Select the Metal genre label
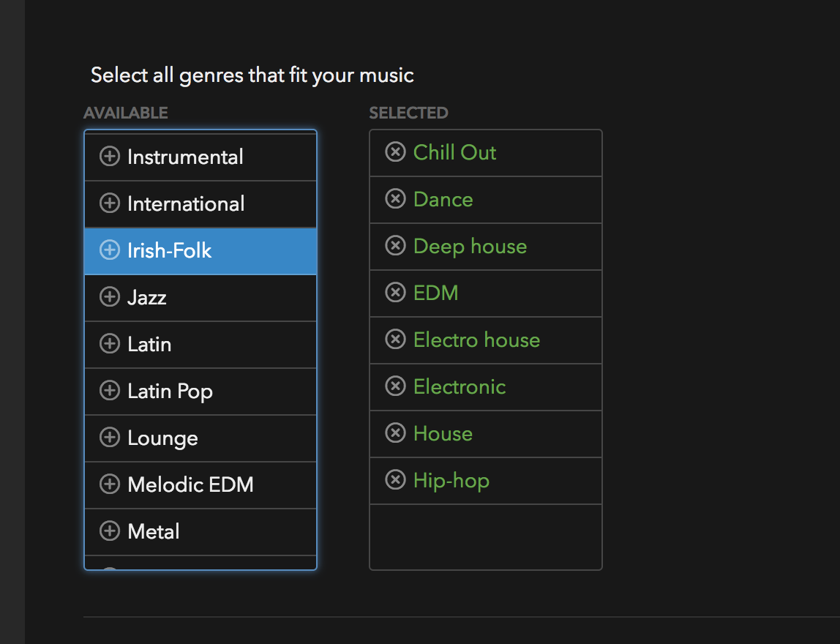This screenshot has height=644, width=840. point(153,531)
